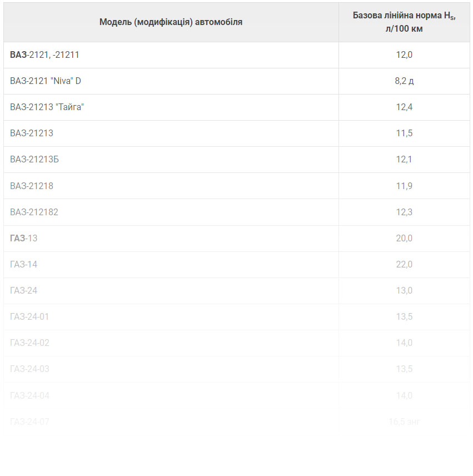
Task: Select the ГАЗ-24-02 model cell
Action: tap(171, 343)
